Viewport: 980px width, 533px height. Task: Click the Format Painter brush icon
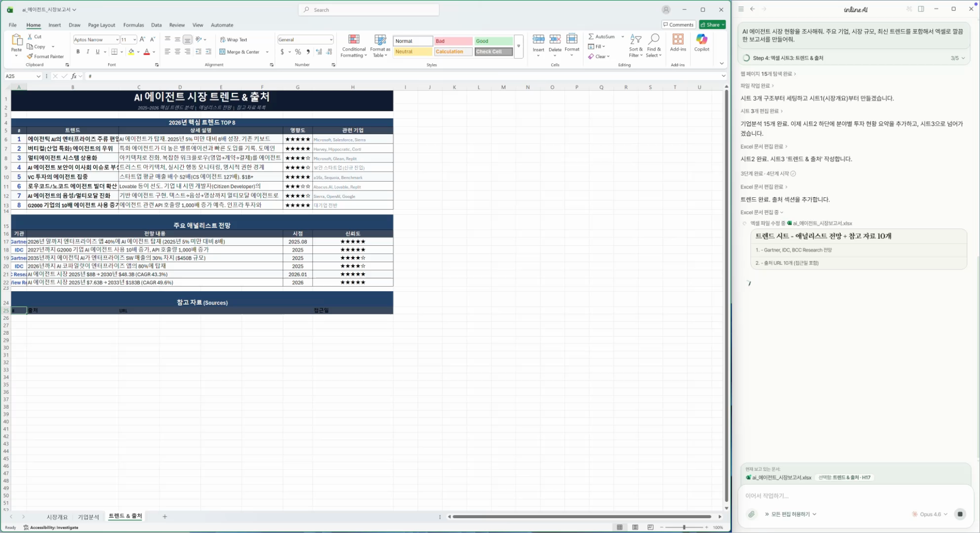[x=30, y=56]
